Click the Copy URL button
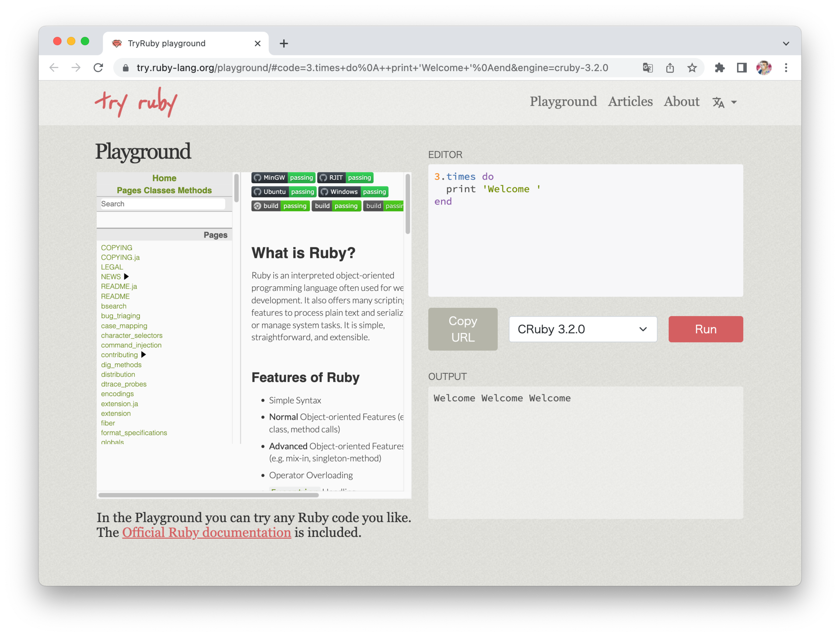This screenshot has width=840, height=637. (x=462, y=329)
